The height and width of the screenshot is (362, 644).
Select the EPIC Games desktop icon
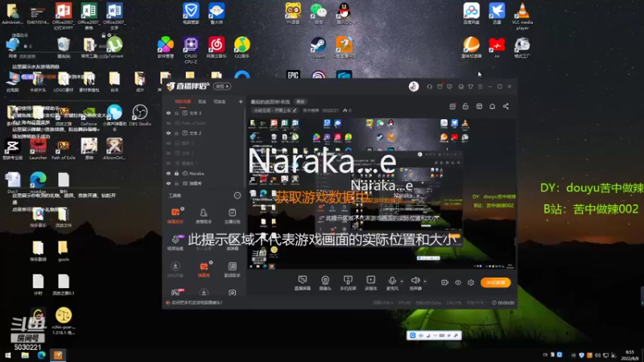pos(293,75)
